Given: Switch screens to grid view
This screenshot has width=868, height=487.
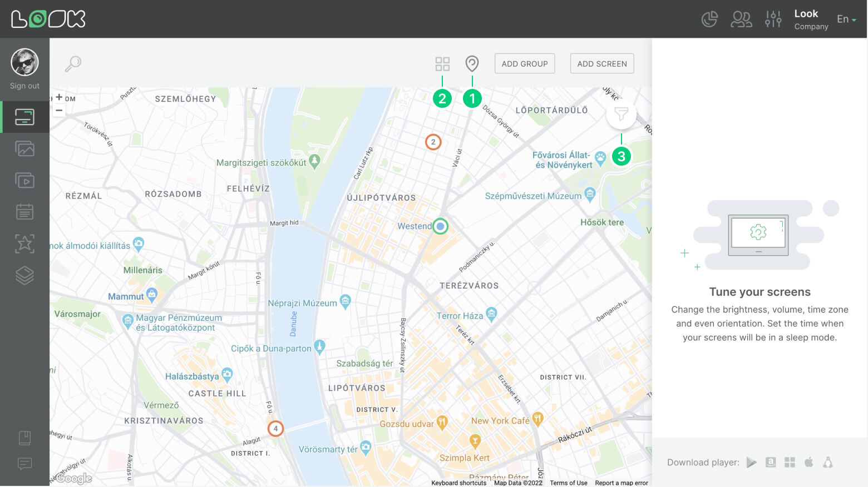Looking at the screenshot, I should point(442,64).
